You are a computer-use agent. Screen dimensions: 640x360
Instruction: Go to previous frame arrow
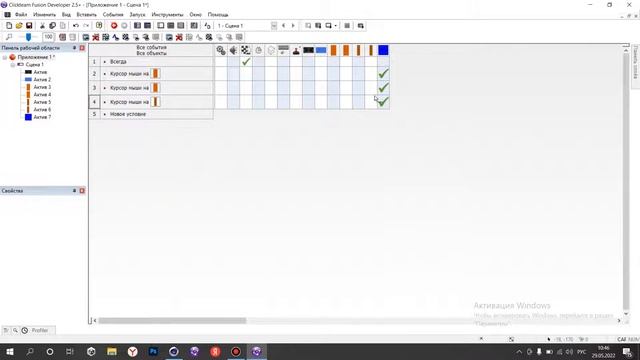tap(284, 26)
